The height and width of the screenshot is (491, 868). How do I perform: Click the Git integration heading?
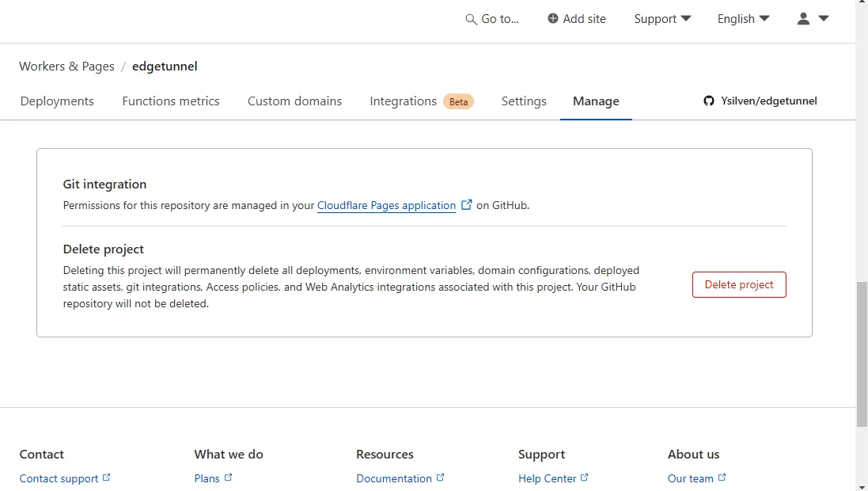point(104,185)
